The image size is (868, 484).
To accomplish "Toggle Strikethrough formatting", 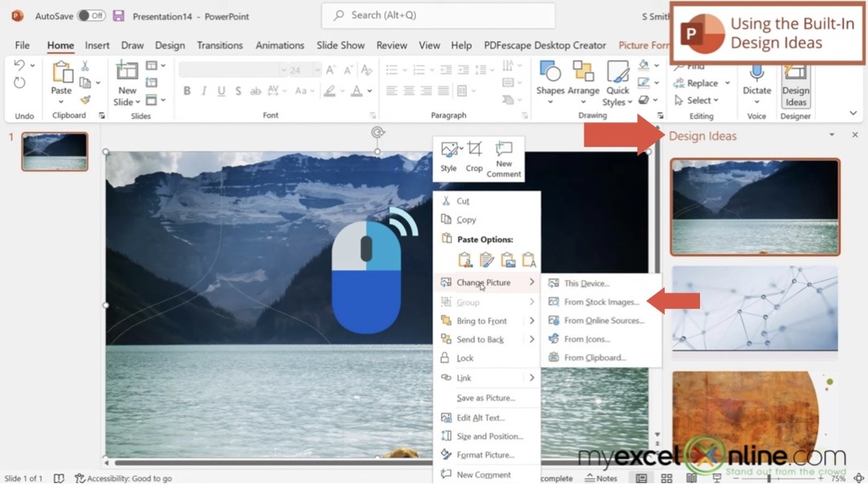I will click(256, 91).
